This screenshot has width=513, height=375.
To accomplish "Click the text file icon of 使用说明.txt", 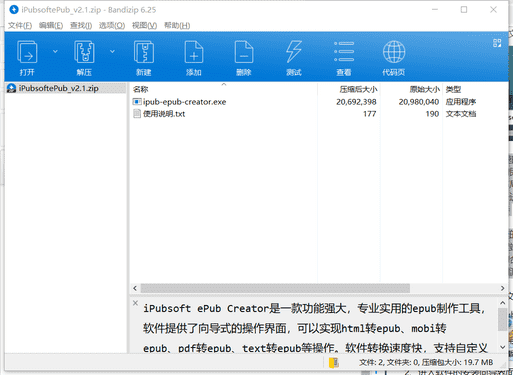I will (x=137, y=114).
